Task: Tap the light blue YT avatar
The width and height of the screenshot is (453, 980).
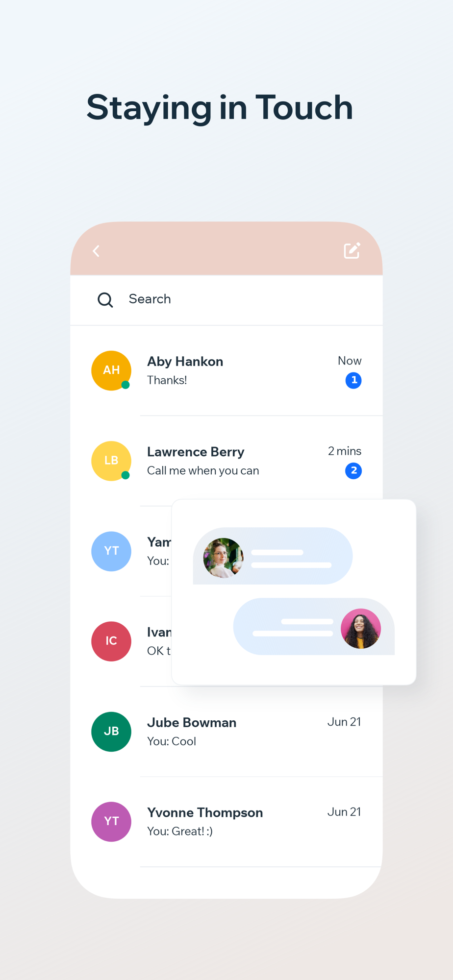Action: click(x=111, y=551)
